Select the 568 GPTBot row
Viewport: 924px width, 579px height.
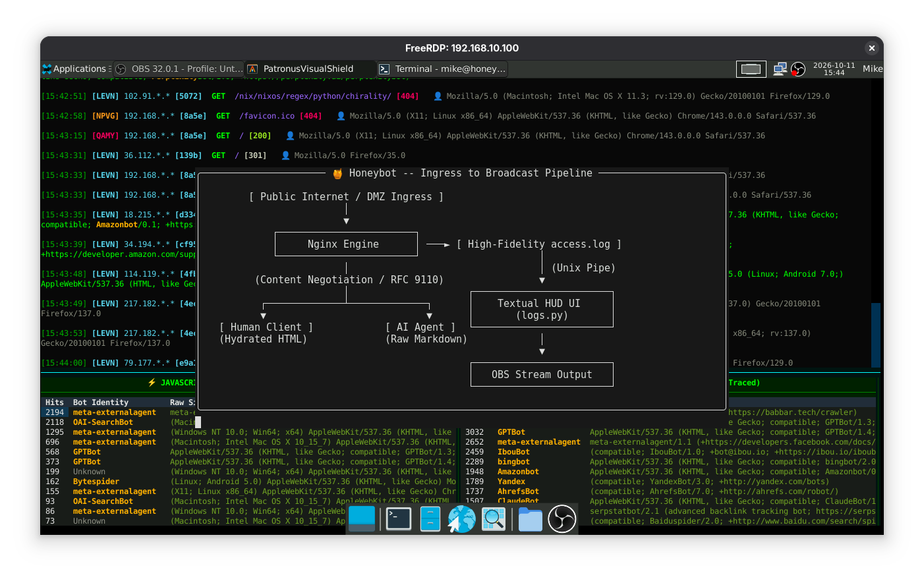[249, 452]
